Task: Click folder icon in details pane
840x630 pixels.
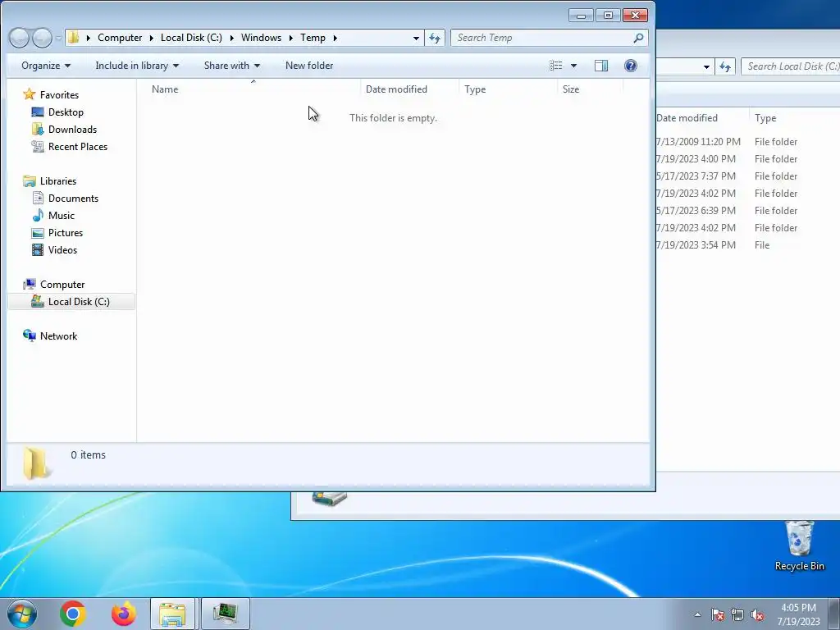Action: coord(38,463)
